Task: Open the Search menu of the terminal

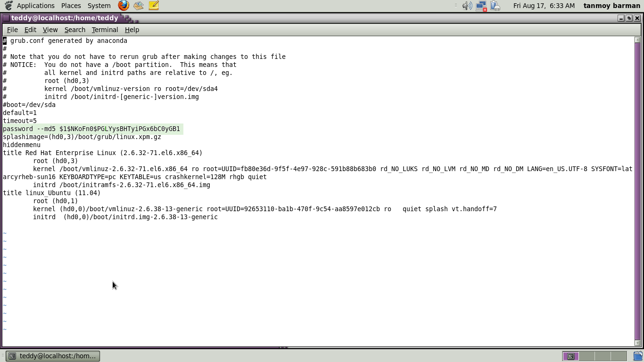Action: click(74, 30)
